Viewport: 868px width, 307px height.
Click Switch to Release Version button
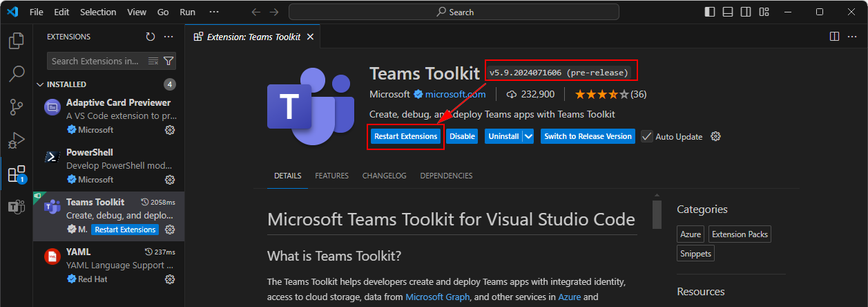tap(588, 136)
